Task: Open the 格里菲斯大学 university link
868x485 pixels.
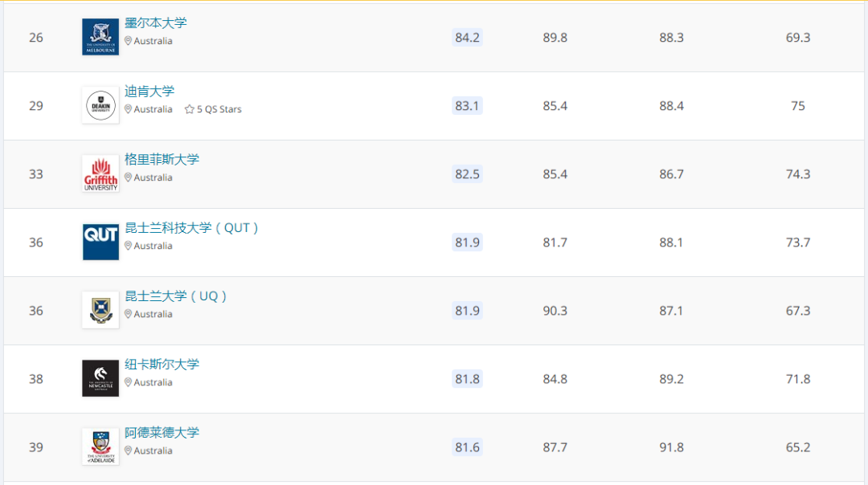Action: click(x=162, y=159)
